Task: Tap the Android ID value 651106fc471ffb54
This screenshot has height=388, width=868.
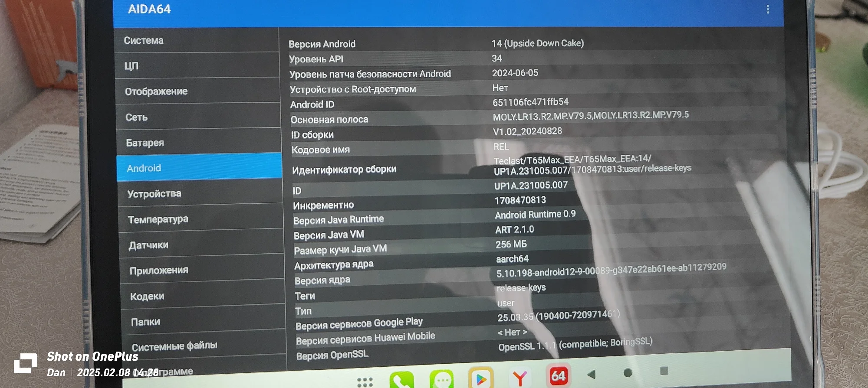Action: [530, 102]
